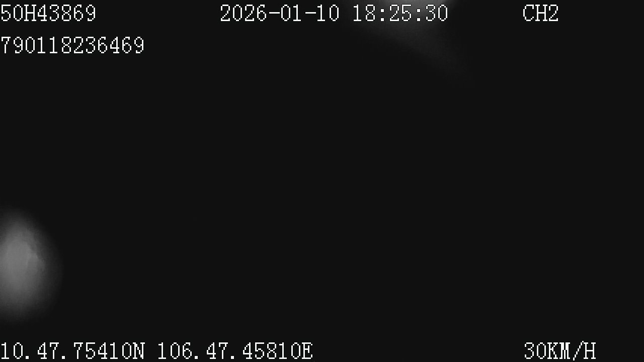The width and height of the screenshot is (644, 362).
Task: Select the day value 10 in the date
Action: click(328, 13)
